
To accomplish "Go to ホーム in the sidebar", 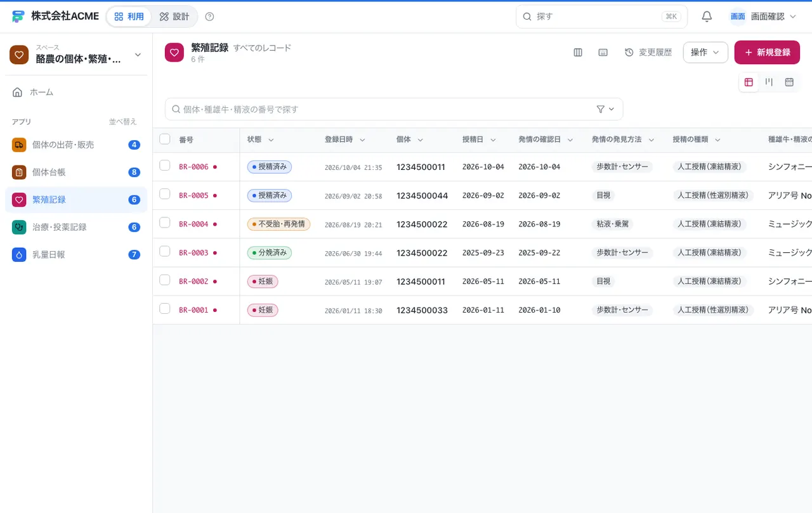I will (x=76, y=92).
